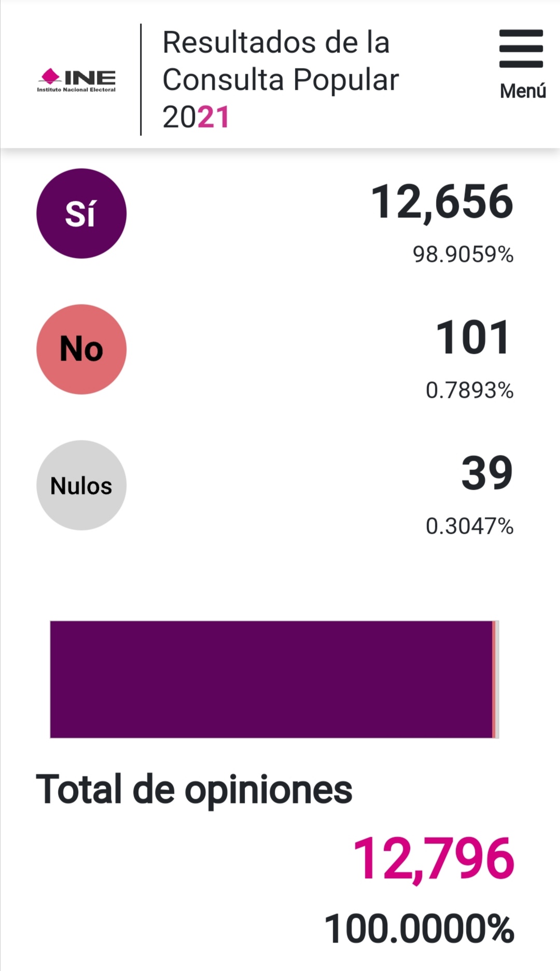The height and width of the screenshot is (971, 560).
Task: Click the pink '21' in the 2021 title
Action: point(213,117)
